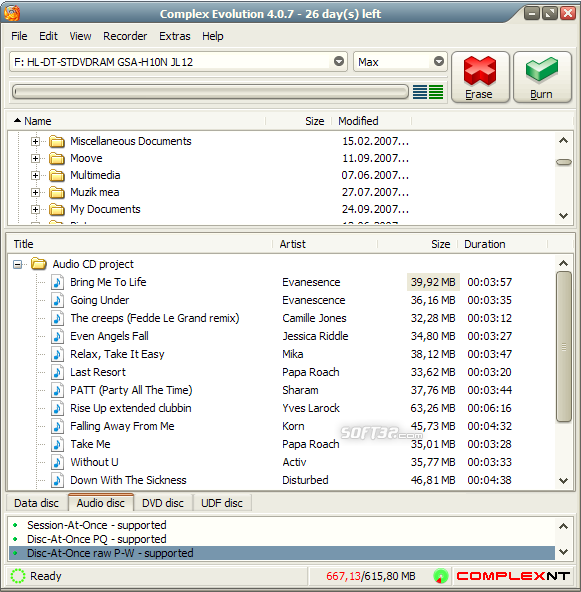Click the Take Me track icon
Viewport: 581px width, 592px height.
57,444
